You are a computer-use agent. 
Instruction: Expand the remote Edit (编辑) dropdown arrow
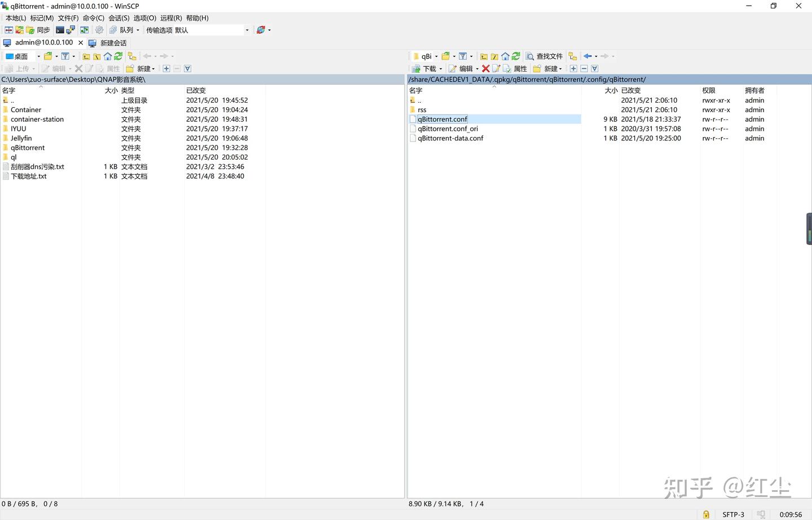(x=477, y=69)
